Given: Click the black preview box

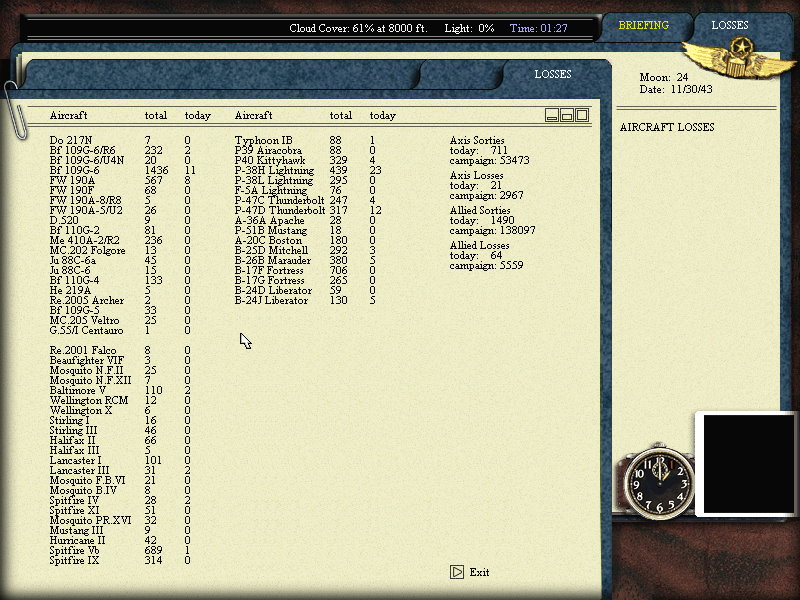Looking at the screenshot, I should click(748, 463).
